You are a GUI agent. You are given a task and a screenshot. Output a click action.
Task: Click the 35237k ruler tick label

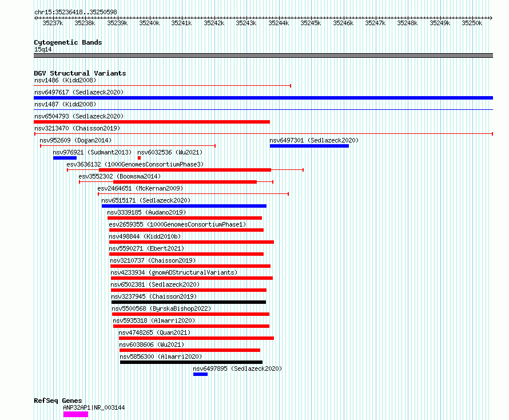(x=53, y=23)
